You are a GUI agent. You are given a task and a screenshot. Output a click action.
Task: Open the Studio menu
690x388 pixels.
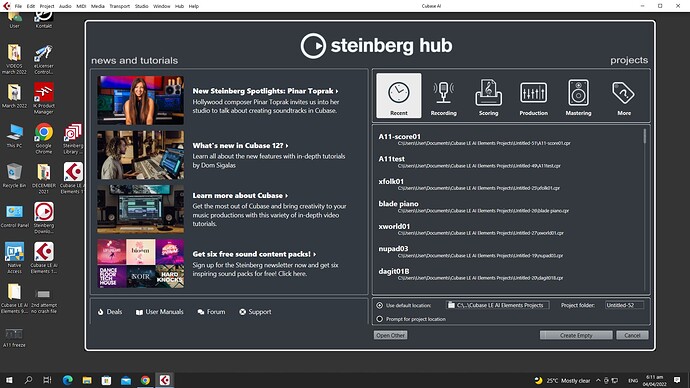[x=141, y=6]
